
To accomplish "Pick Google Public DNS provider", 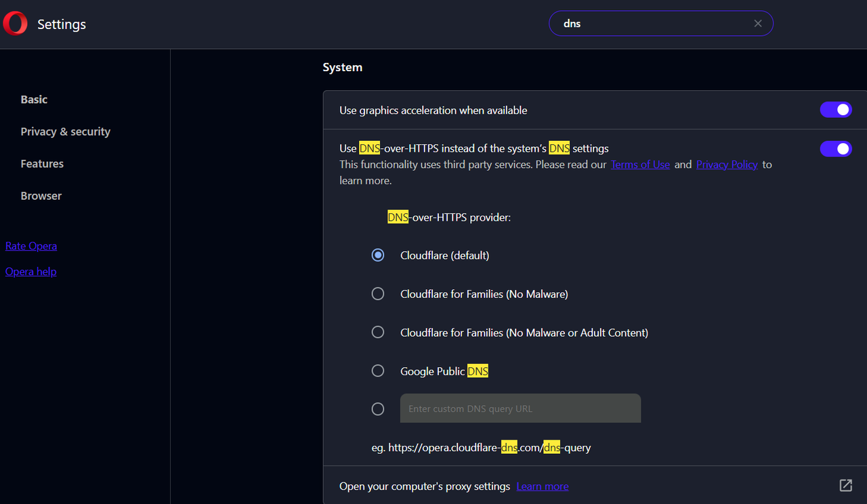I will [x=378, y=371].
